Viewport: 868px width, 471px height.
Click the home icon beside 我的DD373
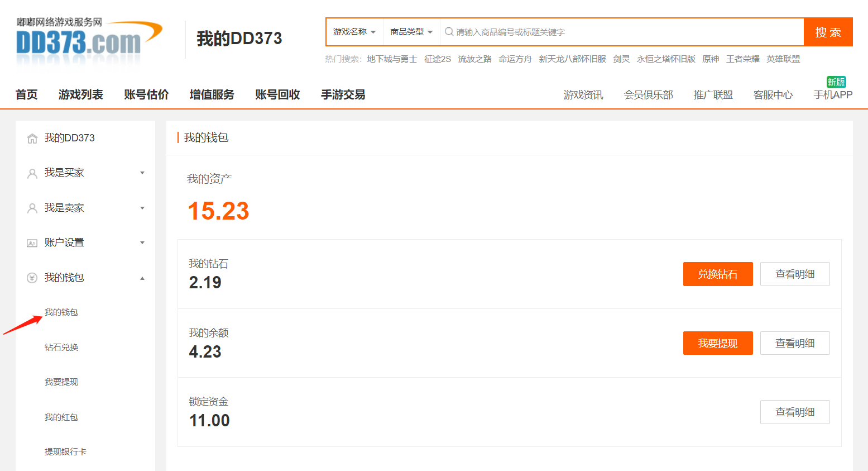click(32, 139)
